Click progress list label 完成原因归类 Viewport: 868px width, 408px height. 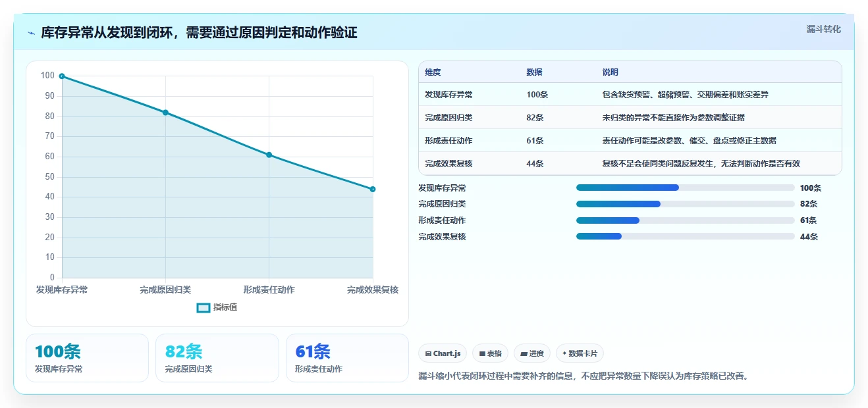442,204
